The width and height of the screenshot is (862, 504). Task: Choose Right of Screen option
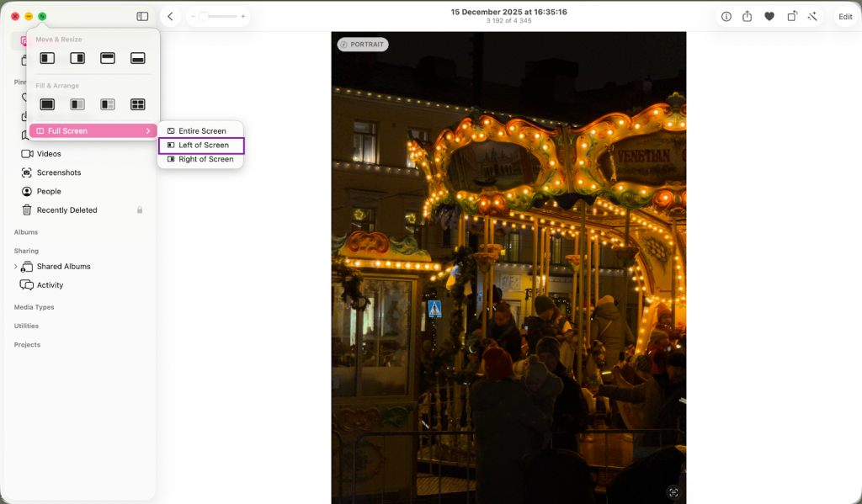click(205, 159)
